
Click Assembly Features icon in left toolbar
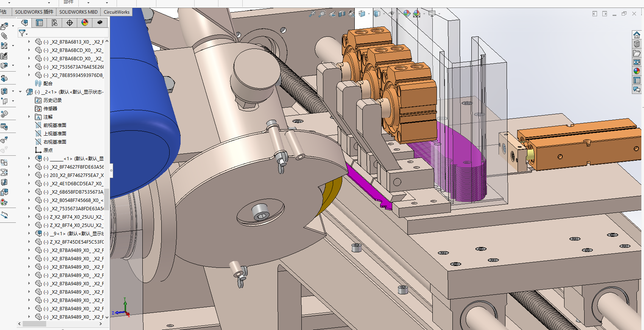(4, 91)
